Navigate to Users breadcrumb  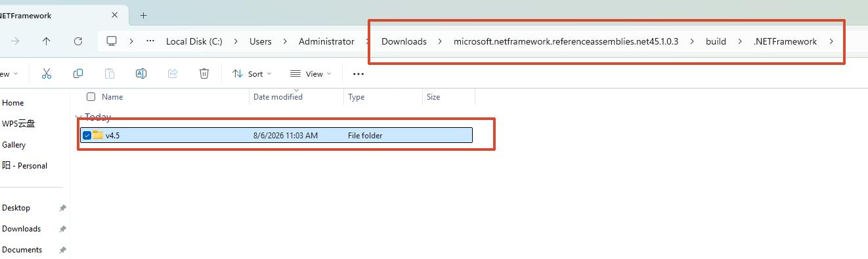261,41
